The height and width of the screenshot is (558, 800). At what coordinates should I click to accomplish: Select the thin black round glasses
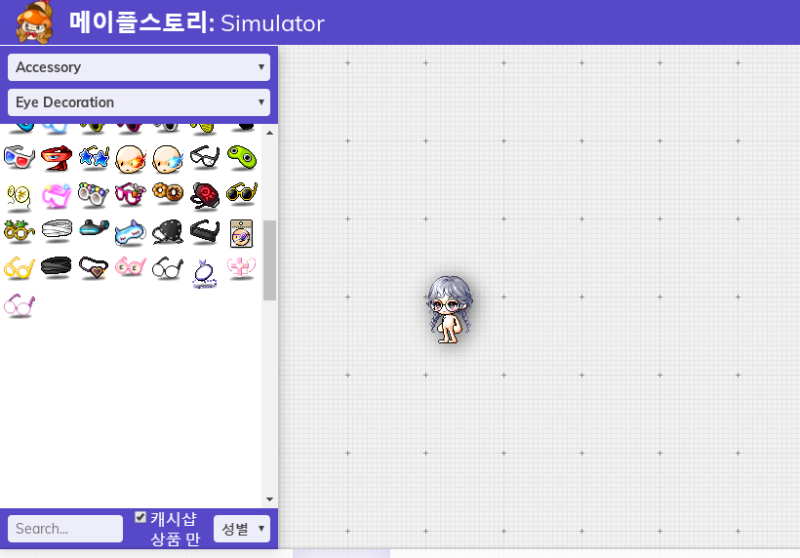[x=168, y=268]
